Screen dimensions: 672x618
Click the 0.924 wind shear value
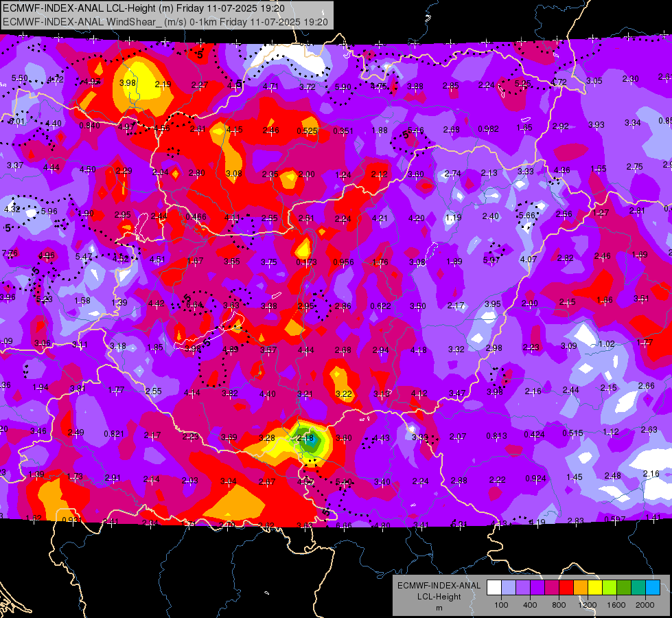[535, 479]
